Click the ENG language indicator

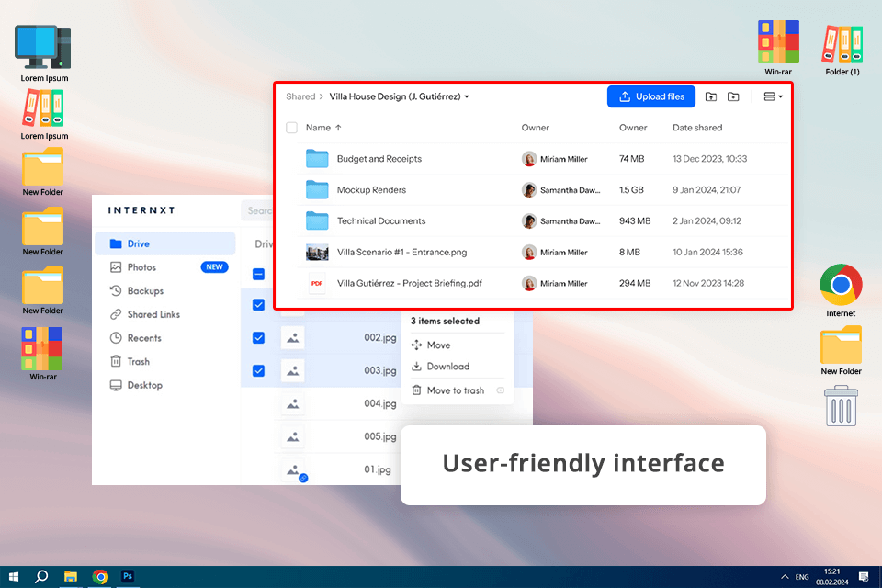pos(802,577)
